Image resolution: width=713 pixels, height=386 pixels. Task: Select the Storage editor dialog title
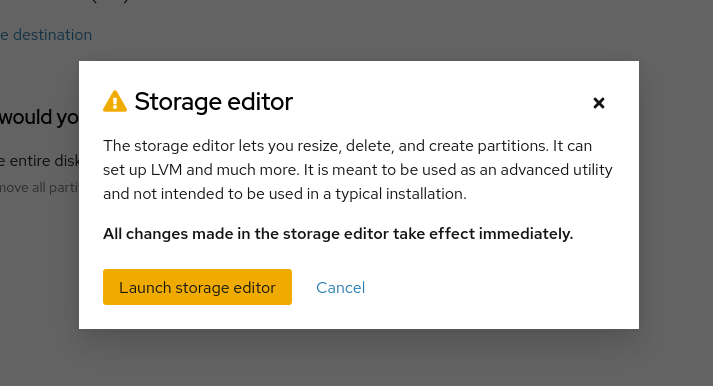pos(214,101)
